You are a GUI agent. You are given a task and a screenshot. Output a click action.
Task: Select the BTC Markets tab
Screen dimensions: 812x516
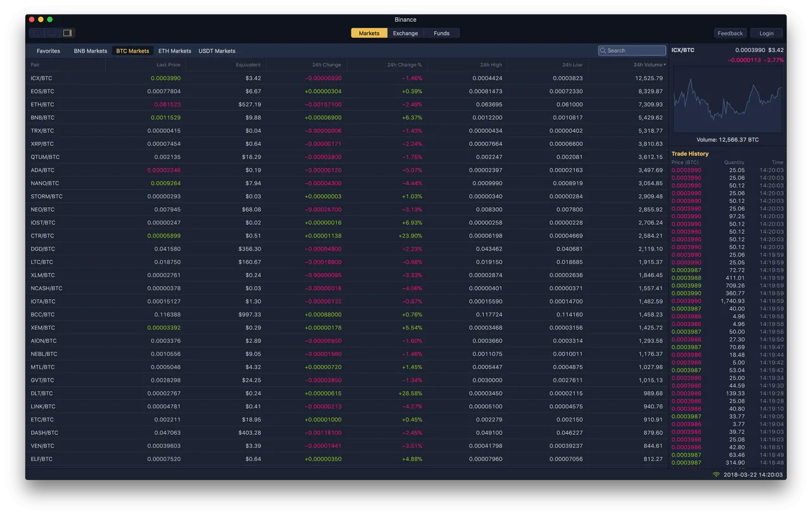(133, 51)
